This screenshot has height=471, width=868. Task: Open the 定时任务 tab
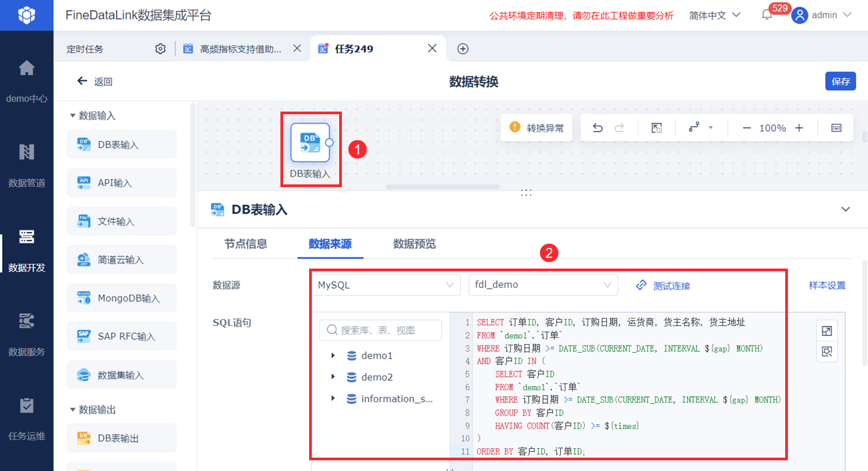pyautogui.click(x=85, y=49)
